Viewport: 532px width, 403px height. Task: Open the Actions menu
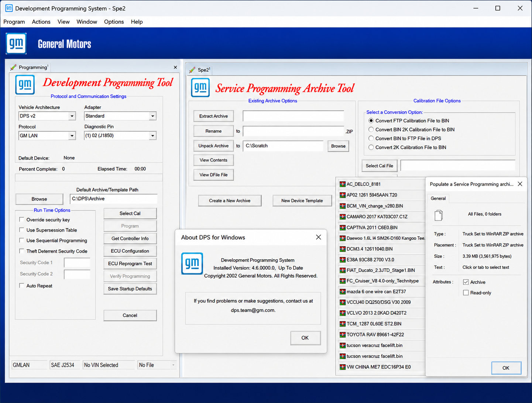(x=41, y=22)
